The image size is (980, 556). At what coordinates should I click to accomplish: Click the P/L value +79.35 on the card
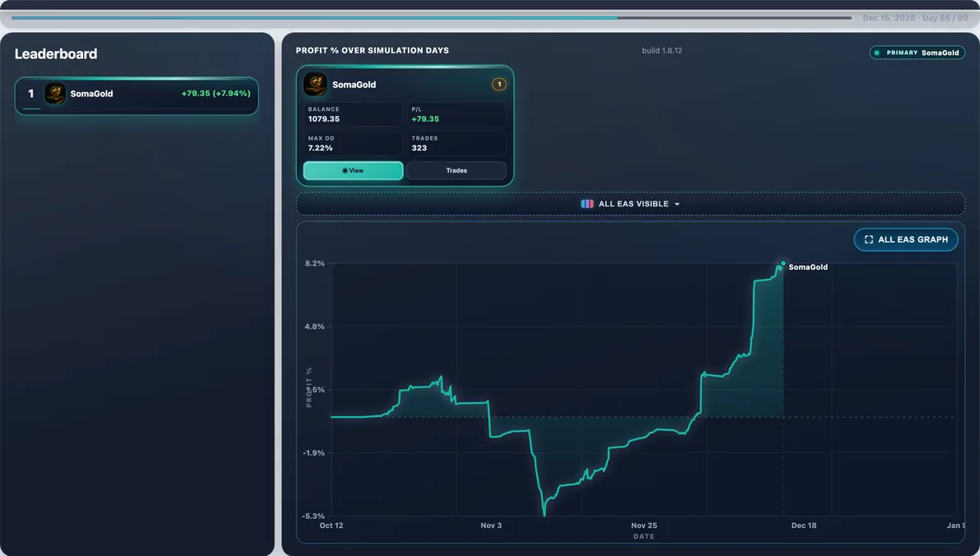click(x=425, y=118)
